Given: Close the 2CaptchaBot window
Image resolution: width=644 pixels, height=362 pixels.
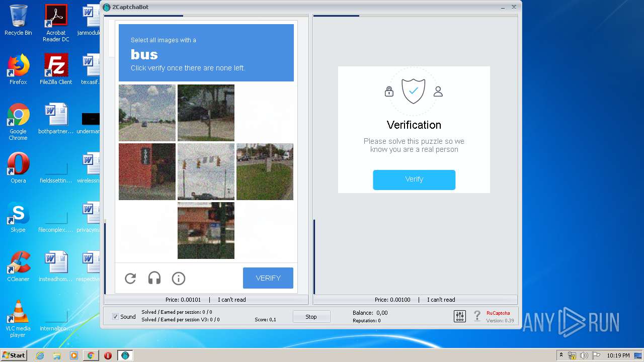Looking at the screenshot, I should 514,7.
